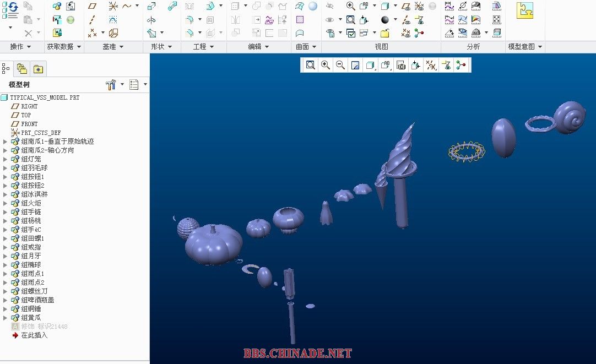Select TYPICAL_VSS_MODEL.PRT in model tree
Image resolution: width=596 pixels, height=364 pixels.
[x=44, y=97]
